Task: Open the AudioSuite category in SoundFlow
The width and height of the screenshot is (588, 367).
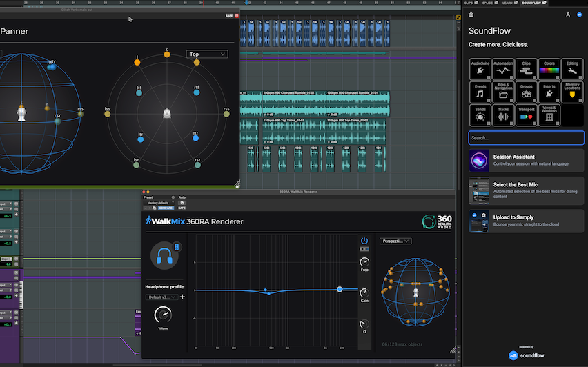Action: pyautogui.click(x=480, y=69)
